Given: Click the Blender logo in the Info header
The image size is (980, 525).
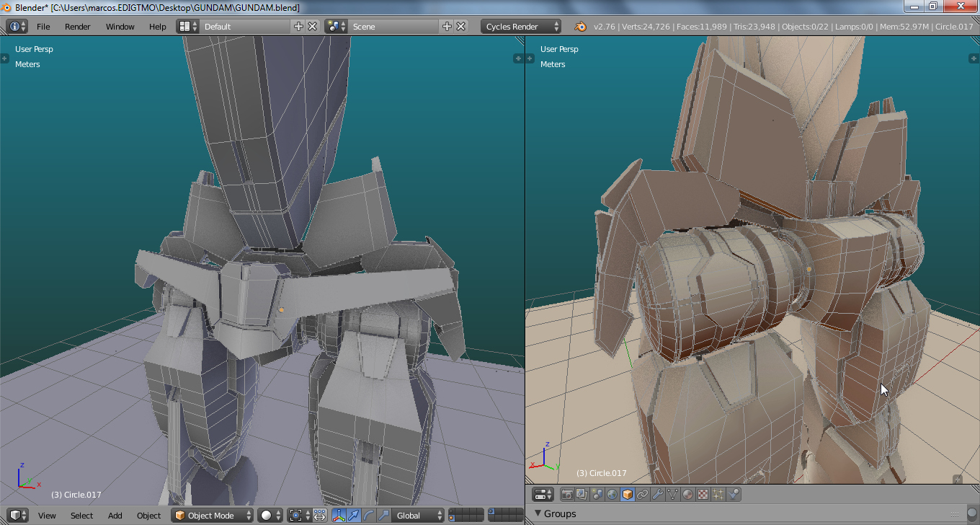Looking at the screenshot, I should click(580, 27).
